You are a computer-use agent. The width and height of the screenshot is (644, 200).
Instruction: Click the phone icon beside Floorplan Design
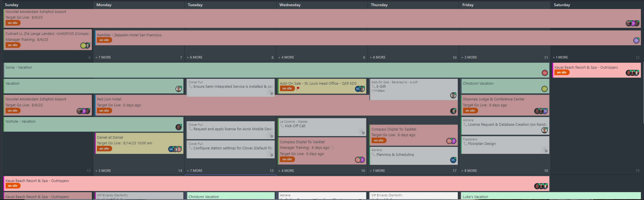coord(465,144)
